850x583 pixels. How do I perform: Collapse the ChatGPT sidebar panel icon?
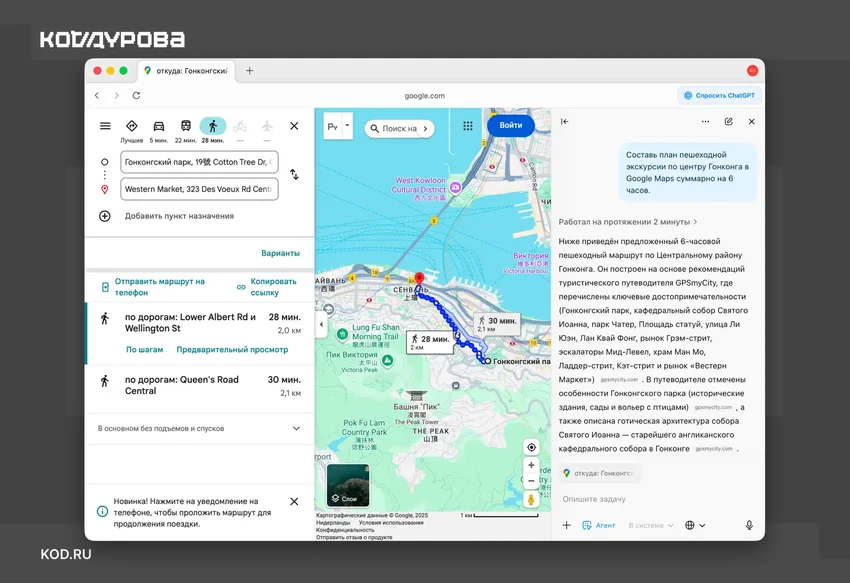(x=564, y=121)
